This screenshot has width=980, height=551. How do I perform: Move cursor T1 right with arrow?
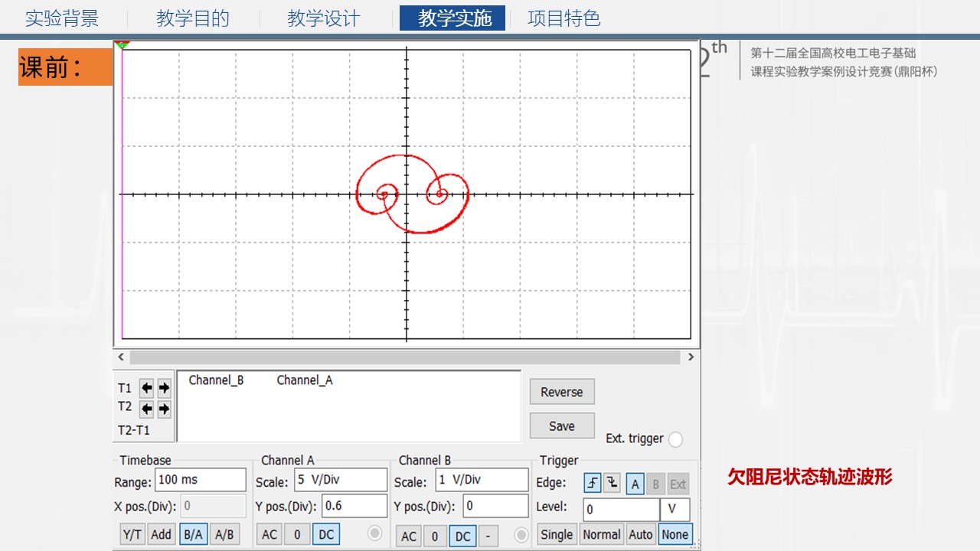(164, 388)
